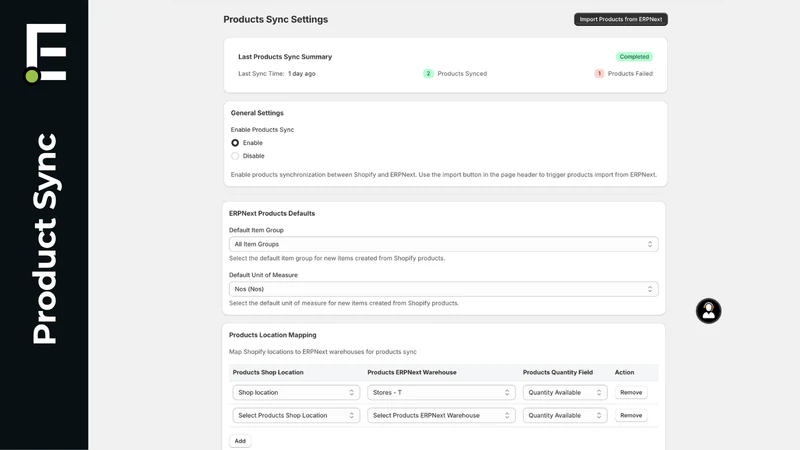The image size is (800, 450).
Task: Open Quantity Available dropdown in unselected row
Action: point(565,415)
